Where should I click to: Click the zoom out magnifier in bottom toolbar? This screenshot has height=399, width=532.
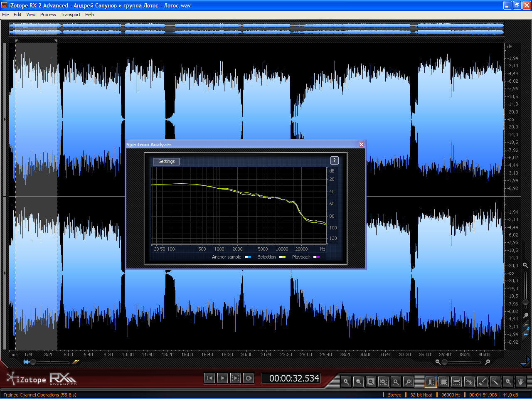coord(358,381)
